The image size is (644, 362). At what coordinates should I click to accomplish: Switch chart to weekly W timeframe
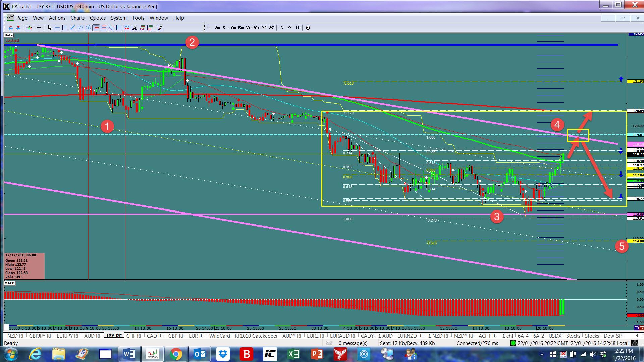tap(289, 28)
